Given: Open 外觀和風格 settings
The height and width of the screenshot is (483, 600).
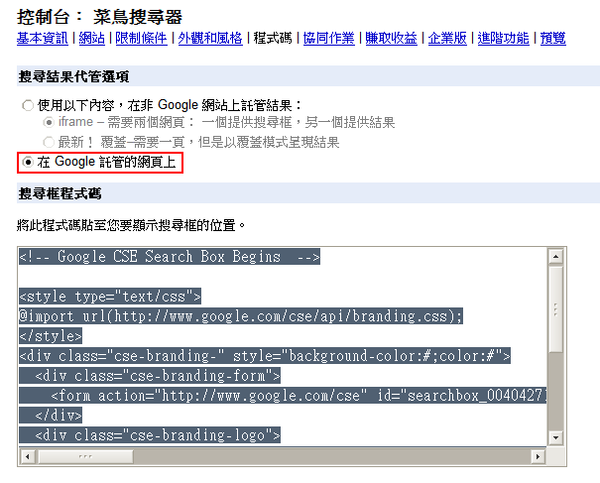Looking at the screenshot, I should [210, 38].
